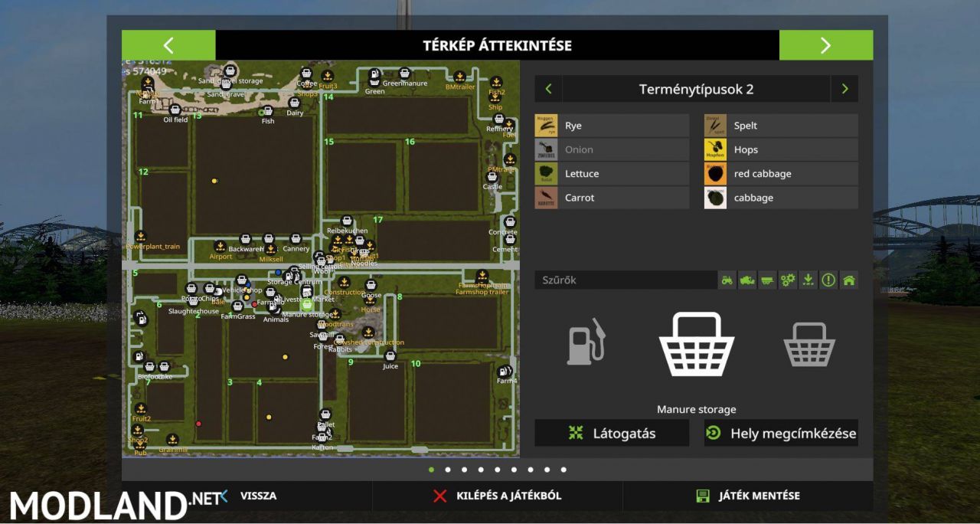Click Cannery basket icon on map
Viewport: 980px width, 524px height.
[x=296, y=239]
